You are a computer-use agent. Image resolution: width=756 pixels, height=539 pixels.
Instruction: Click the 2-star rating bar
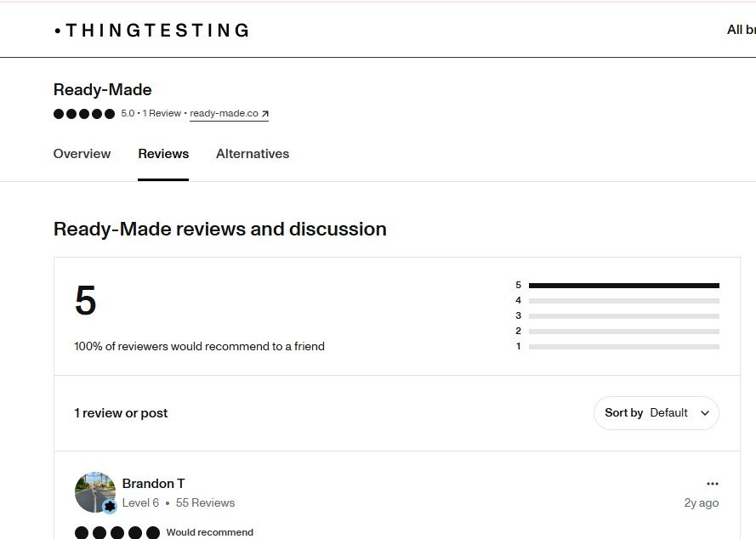(x=624, y=332)
